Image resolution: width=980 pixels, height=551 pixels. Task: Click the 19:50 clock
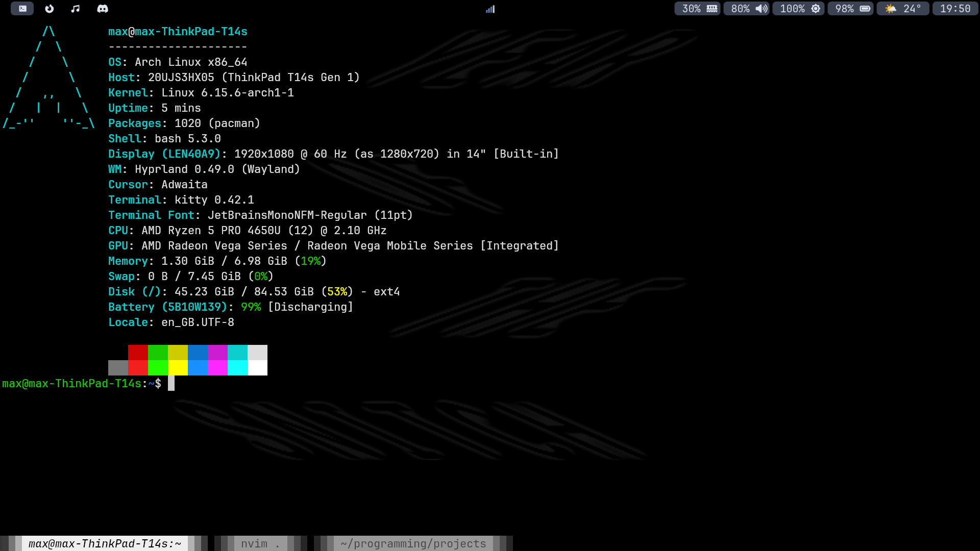point(955,9)
